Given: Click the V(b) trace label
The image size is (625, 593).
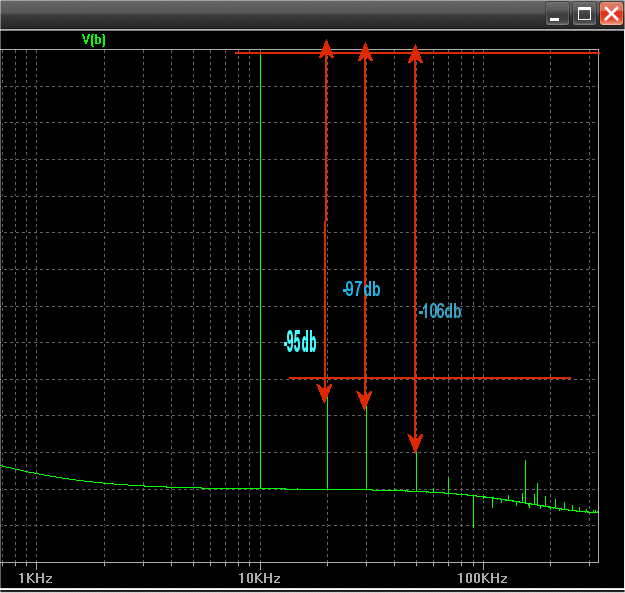Looking at the screenshot, I should point(94,39).
